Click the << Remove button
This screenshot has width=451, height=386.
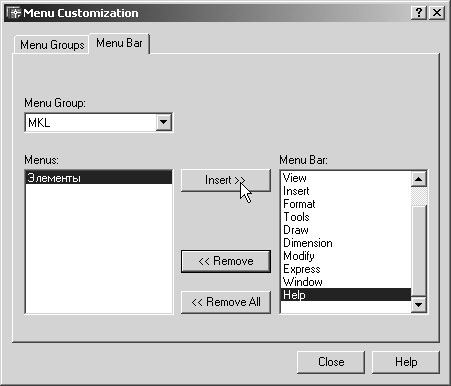(226, 261)
